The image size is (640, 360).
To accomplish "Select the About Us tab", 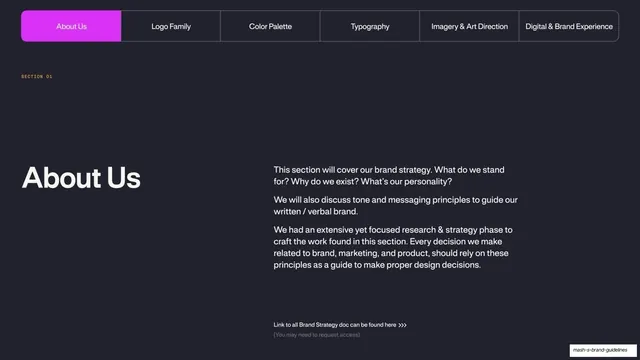I will pyautogui.click(x=71, y=26).
